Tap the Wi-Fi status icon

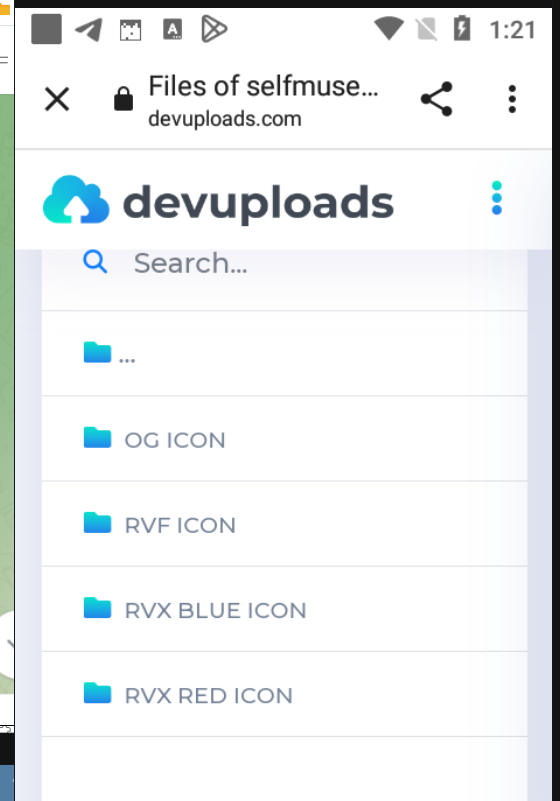pos(389,28)
